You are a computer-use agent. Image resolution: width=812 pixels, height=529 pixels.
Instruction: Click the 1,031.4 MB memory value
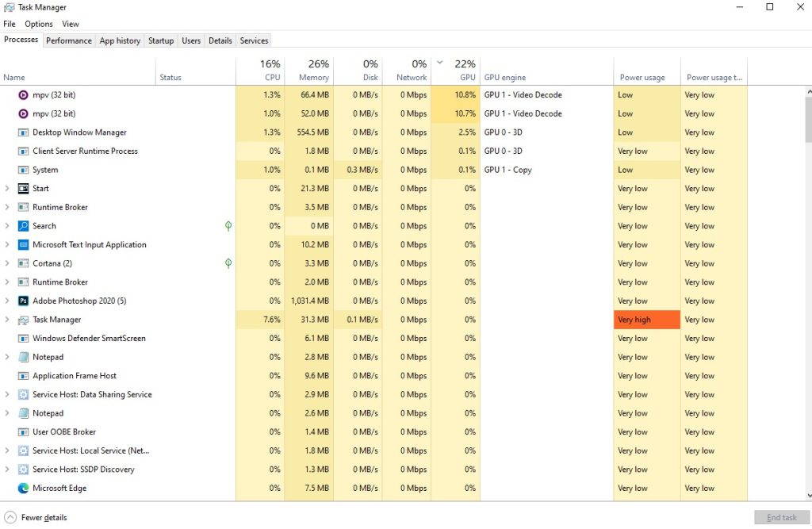pos(309,301)
